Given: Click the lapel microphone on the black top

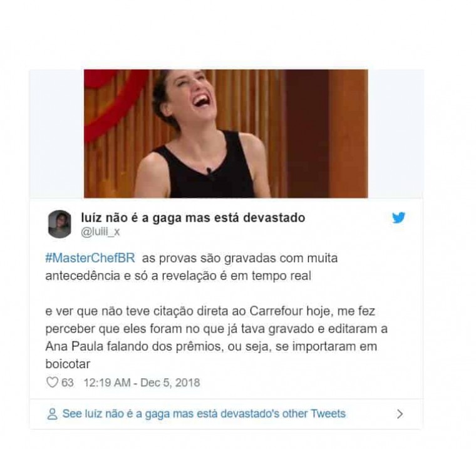Looking at the screenshot, I should pos(209,172).
